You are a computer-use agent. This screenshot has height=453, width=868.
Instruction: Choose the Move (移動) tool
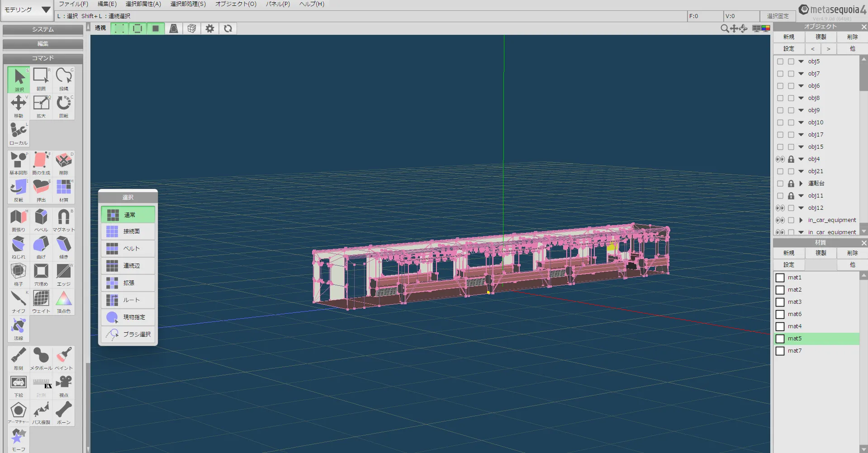coord(19,105)
